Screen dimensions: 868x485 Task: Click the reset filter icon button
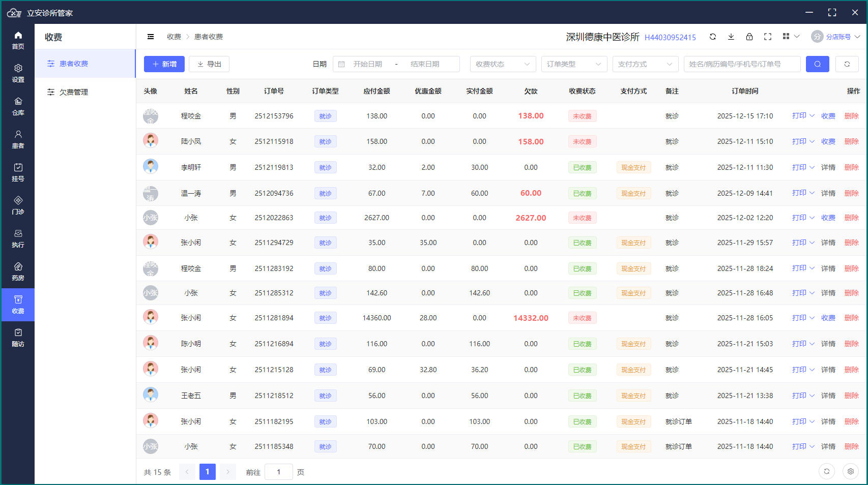tap(847, 64)
